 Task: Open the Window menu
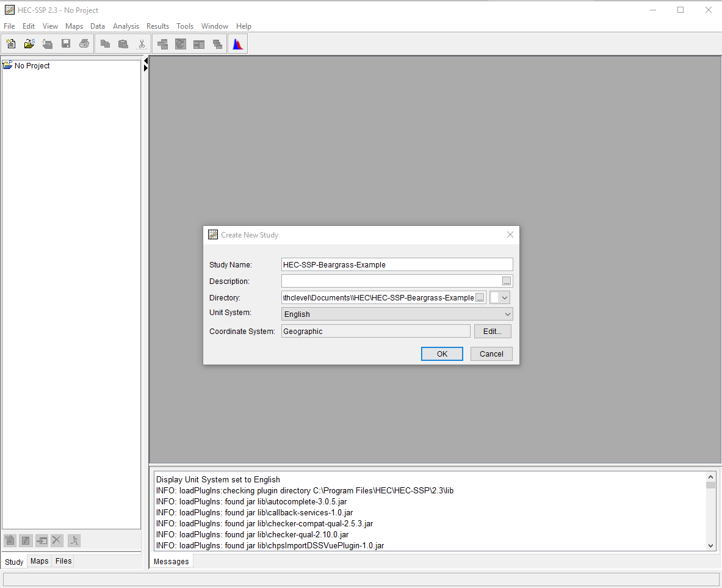click(x=215, y=26)
